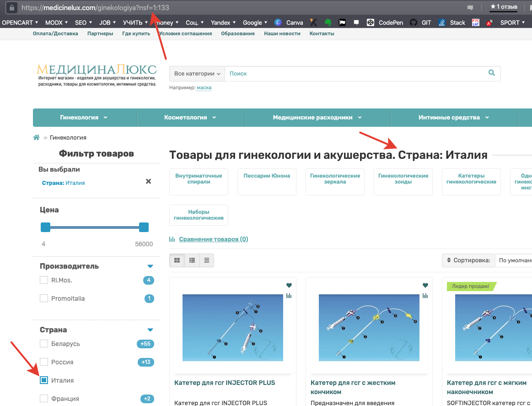Enable the Россия country filter

pos(44,362)
